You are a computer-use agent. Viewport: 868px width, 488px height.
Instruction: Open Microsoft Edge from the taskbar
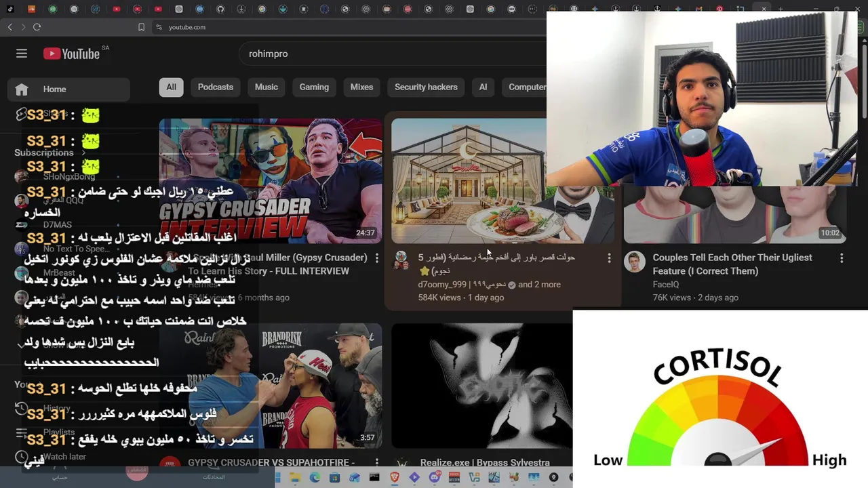tap(315, 478)
